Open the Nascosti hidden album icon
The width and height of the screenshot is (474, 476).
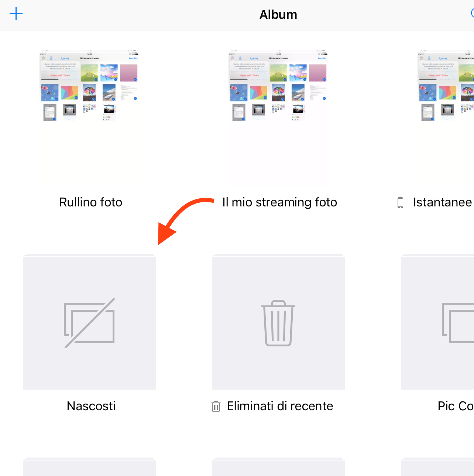coord(89,323)
